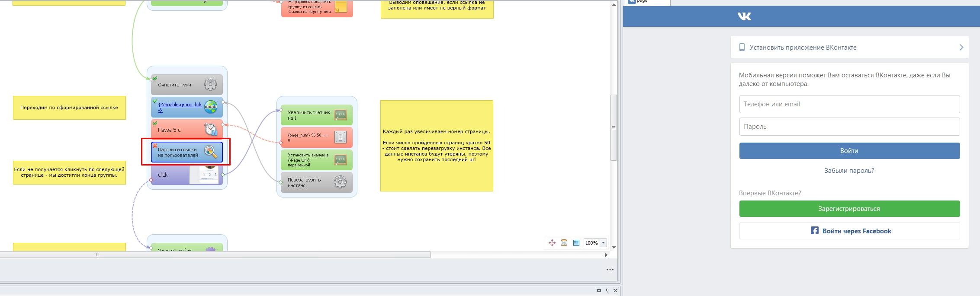
Task: Select the Очистить куки action node
Action: click(x=187, y=85)
